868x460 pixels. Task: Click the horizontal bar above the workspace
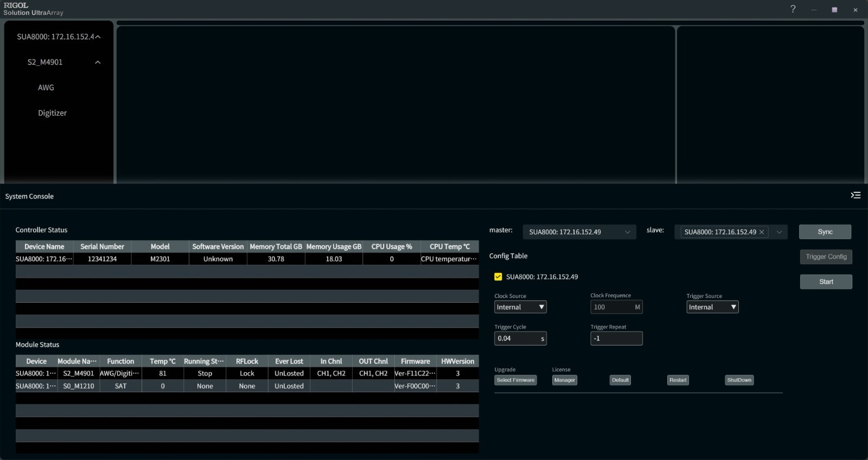490,23
